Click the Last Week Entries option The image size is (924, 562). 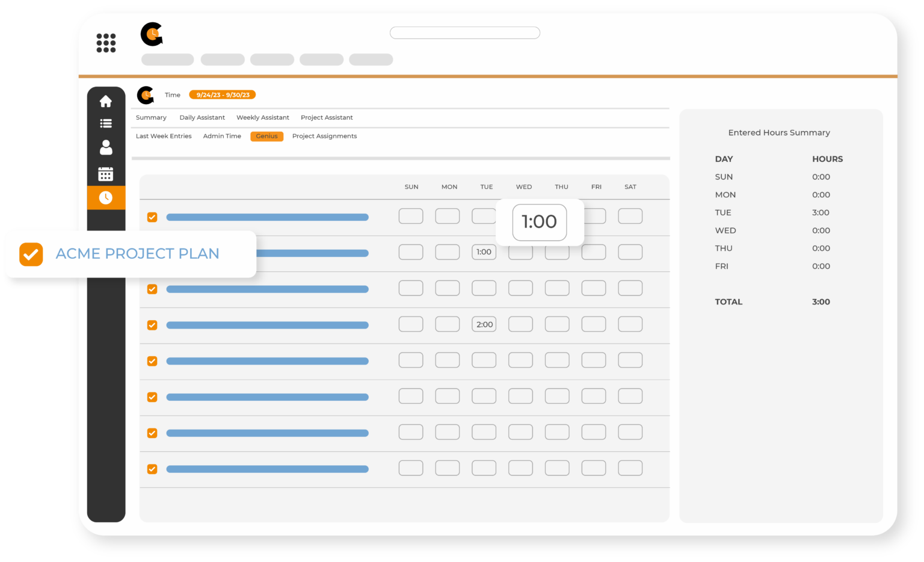(x=164, y=136)
